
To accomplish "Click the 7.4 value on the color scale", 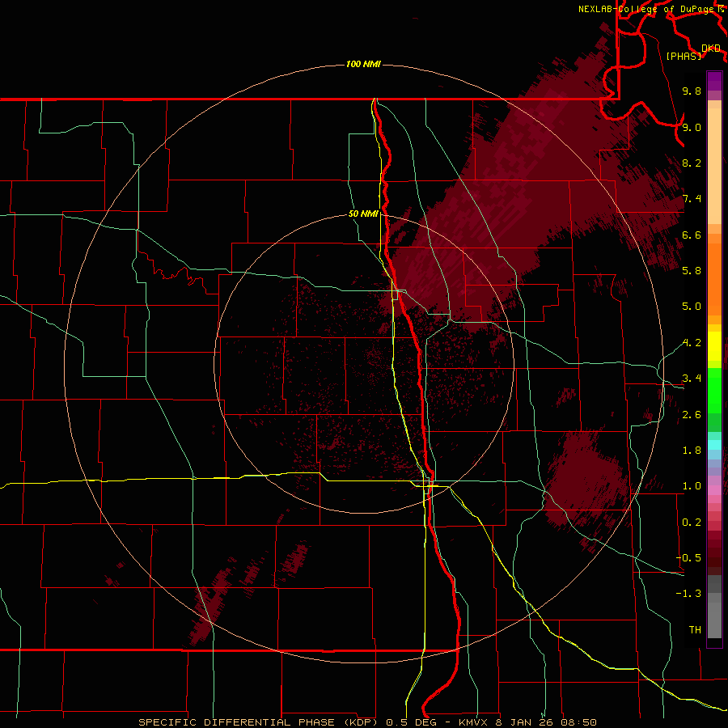I will [x=692, y=199].
